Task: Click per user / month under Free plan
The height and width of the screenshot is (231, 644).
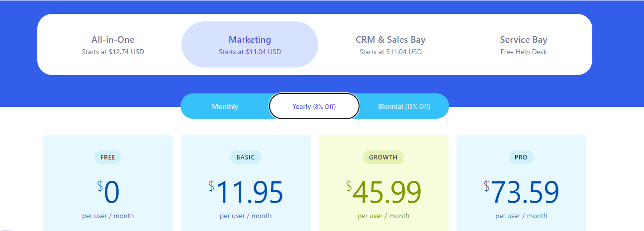Action: pos(108,216)
